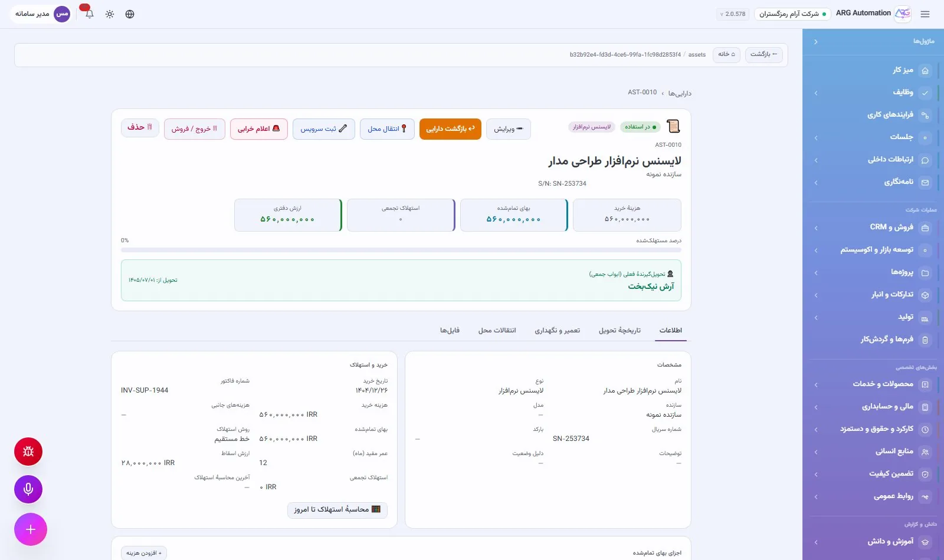
Task: Open the نامه‌نگاری envelope icon
Action: point(925,183)
